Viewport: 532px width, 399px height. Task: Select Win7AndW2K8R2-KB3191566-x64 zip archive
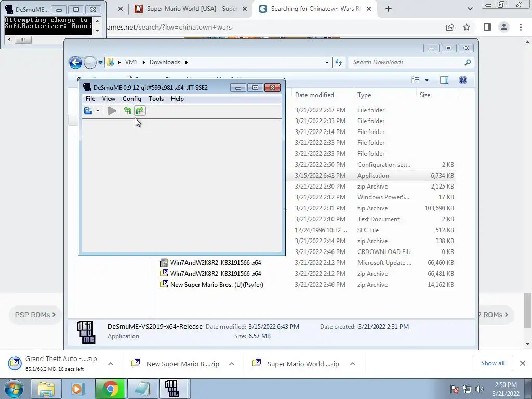click(x=307, y=273)
